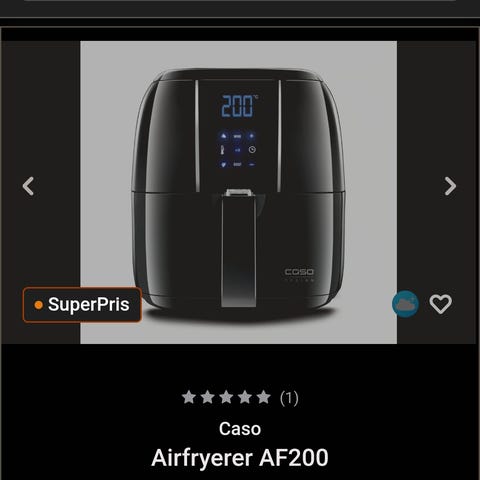Click the blue cloud icon beside the heart
The height and width of the screenshot is (480, 480).
click(x=405, y=304)
